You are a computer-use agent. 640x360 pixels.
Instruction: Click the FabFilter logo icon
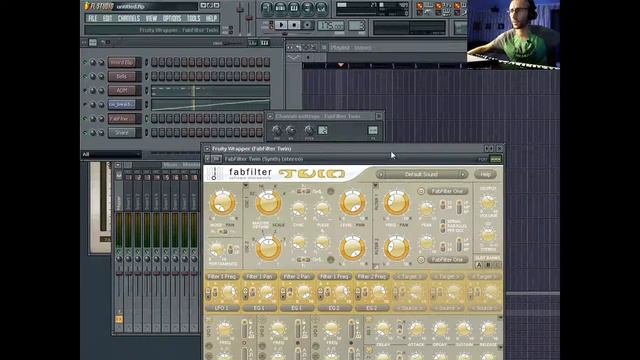coord(214,173)
